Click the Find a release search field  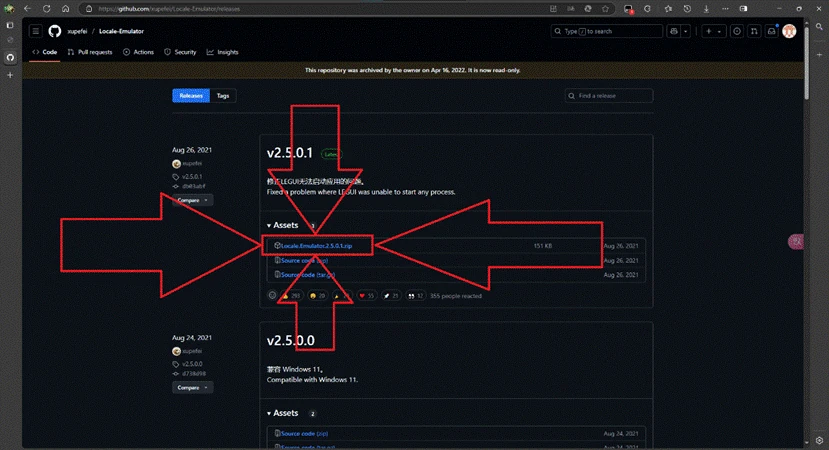click(x=609, y=96)
